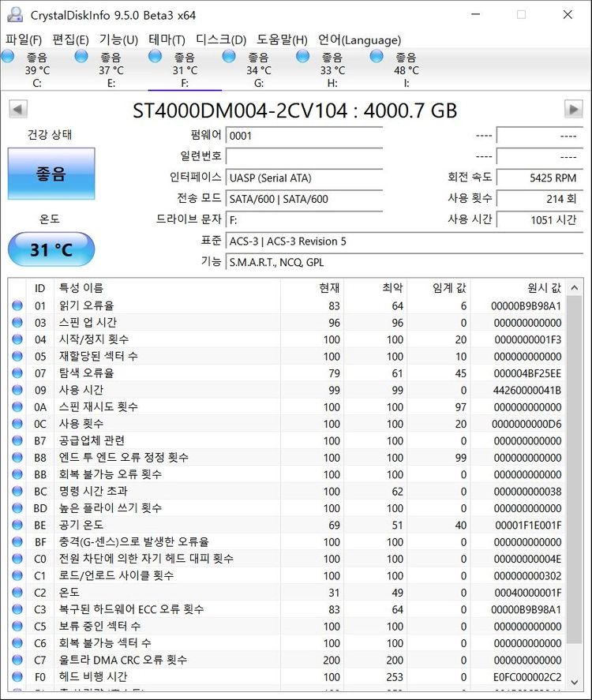Click the power-on count field 214 회
Image resolution: width=592 pixels, height=700 pixels.
pos(540,199)
